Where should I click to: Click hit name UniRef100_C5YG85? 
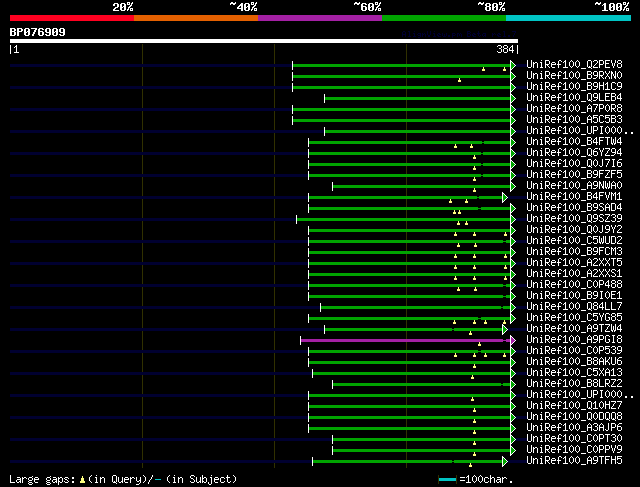(574, 318)
